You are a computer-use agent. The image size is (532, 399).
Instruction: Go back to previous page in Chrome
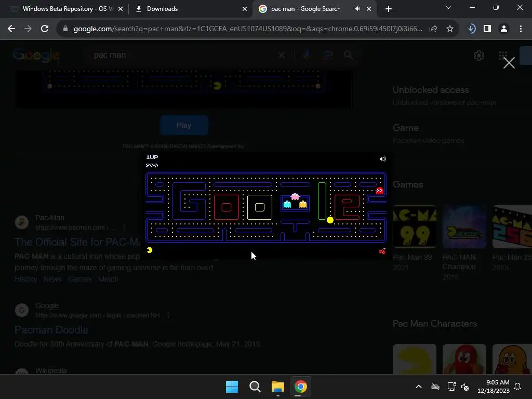pos(11,29)
